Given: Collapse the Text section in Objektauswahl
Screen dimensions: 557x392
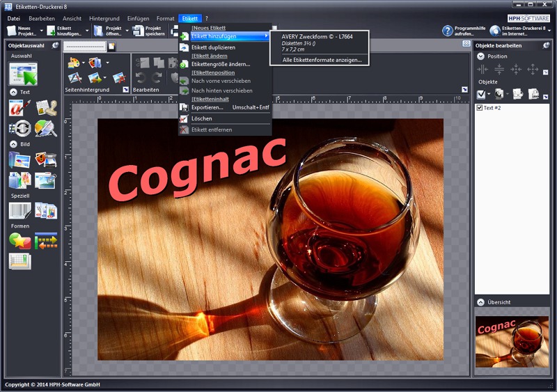Looking at the screenshot, I should click(x=13, y=92).
